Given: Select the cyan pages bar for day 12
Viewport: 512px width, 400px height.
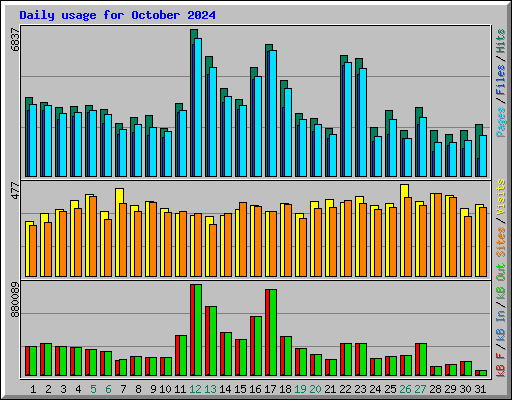Looking at the screenshot, I should [198, 107].
